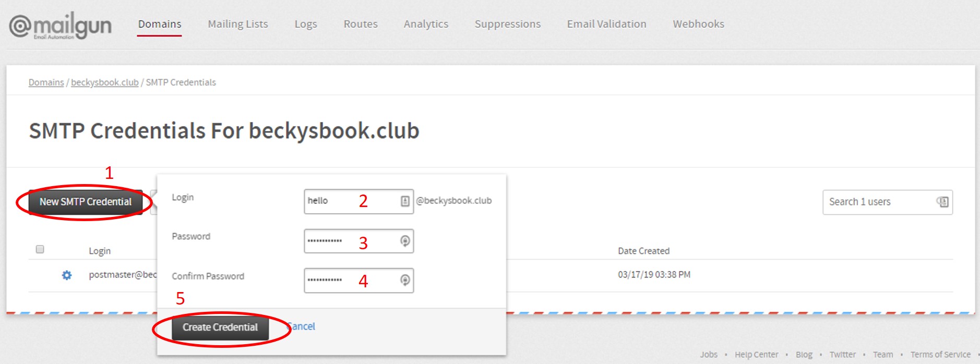Viewport: 980px width, 364px height.
Task: Open the Jobs footer link
Action: tap(709, 355)
